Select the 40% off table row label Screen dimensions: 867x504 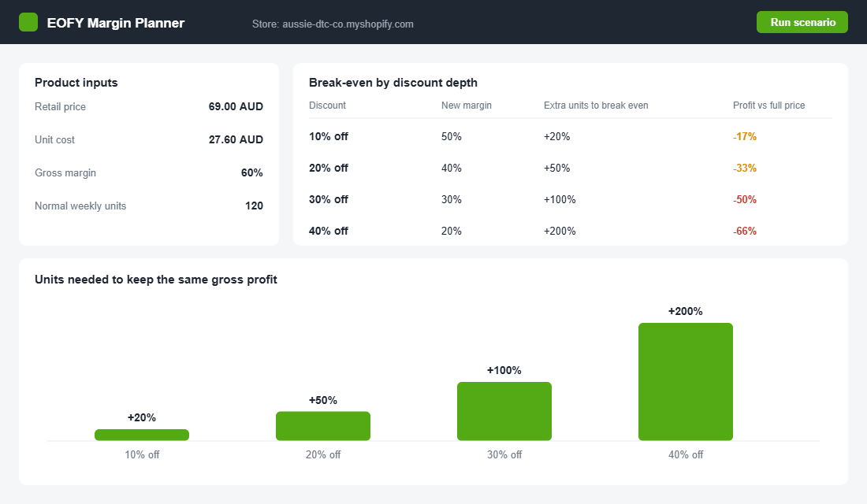(x=329, y=231)
